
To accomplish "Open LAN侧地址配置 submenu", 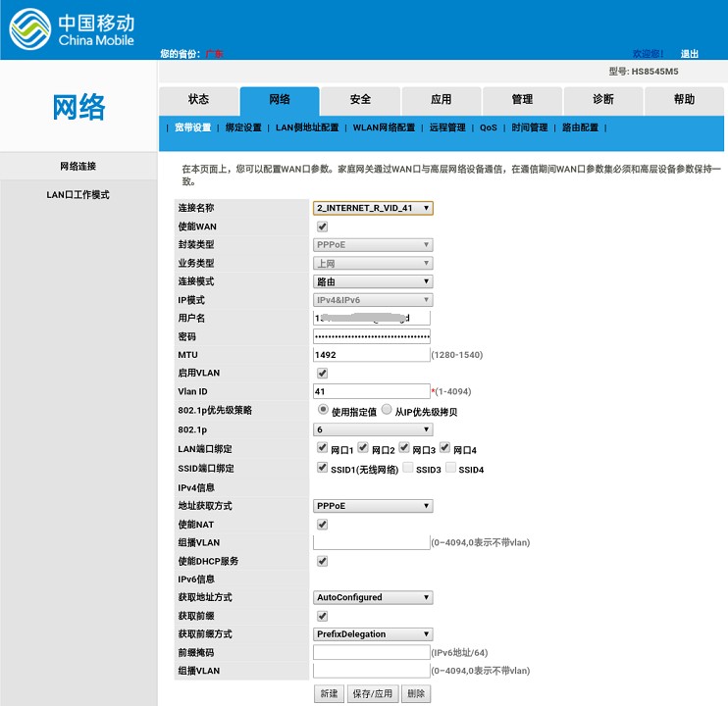I will (307, 127).
